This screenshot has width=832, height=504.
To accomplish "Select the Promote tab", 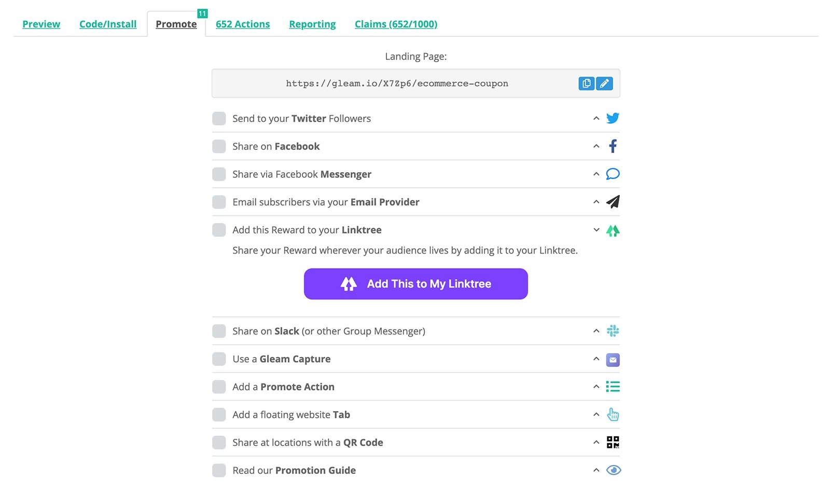I will coord(176,24).
